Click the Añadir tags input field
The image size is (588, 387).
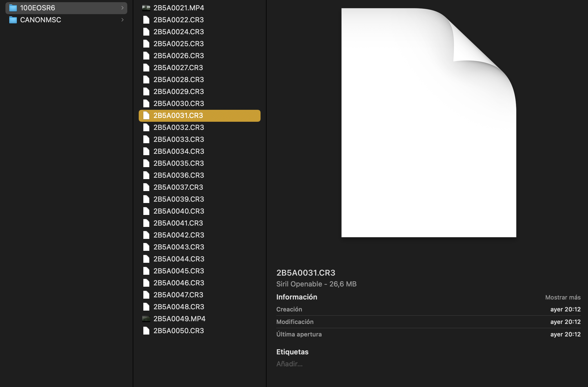pos(289,364)
